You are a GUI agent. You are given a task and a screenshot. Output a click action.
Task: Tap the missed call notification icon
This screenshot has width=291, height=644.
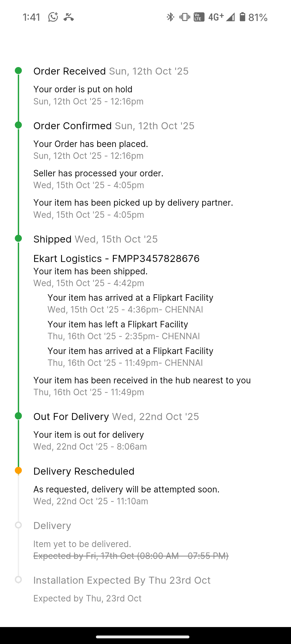(x=69, y=17)
